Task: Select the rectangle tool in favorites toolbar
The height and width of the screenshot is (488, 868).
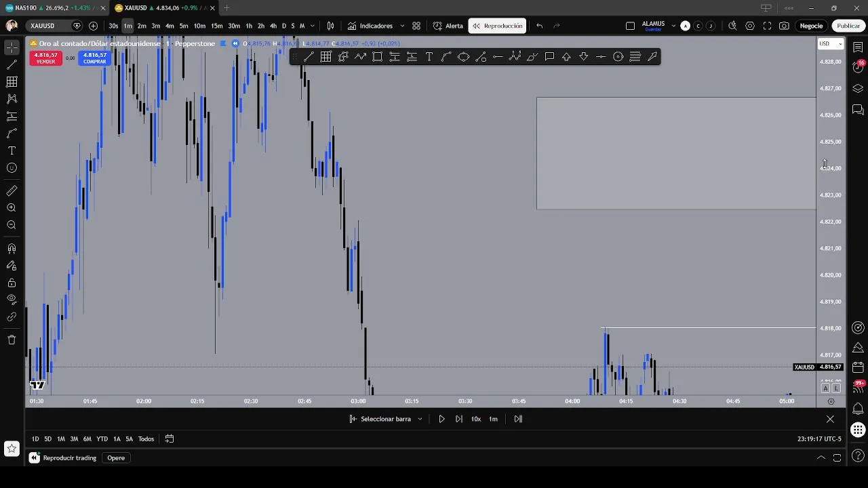Action: click(x=377, y=57)
